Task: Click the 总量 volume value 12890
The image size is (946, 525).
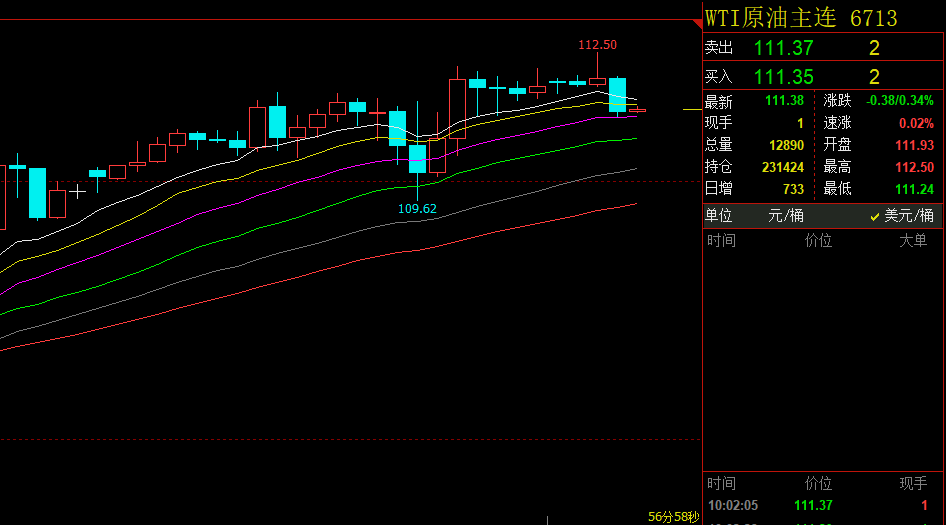Action: (787, 145)
